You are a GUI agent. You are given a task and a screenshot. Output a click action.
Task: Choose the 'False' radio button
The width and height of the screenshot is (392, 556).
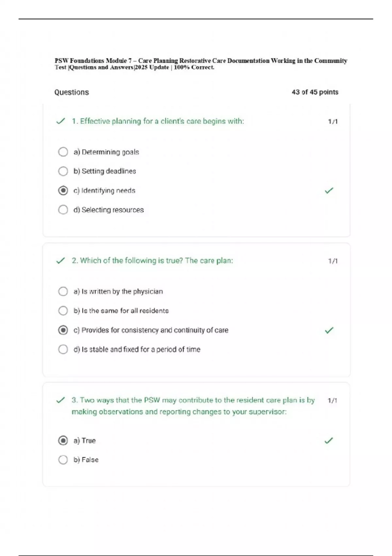pyautogui.click(x=63, y=460)
